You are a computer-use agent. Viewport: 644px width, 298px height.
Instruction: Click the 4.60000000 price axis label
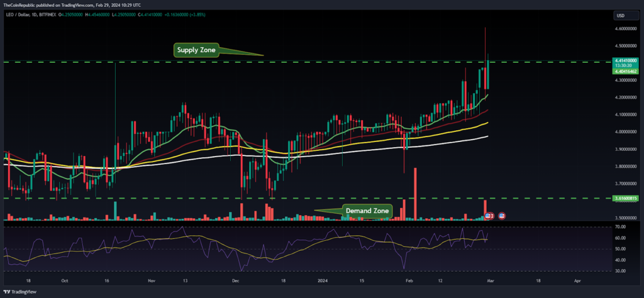point(626,29)
